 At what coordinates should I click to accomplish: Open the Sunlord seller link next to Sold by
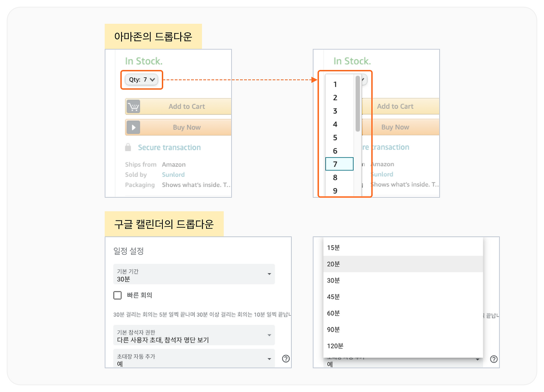coord(173,175)
